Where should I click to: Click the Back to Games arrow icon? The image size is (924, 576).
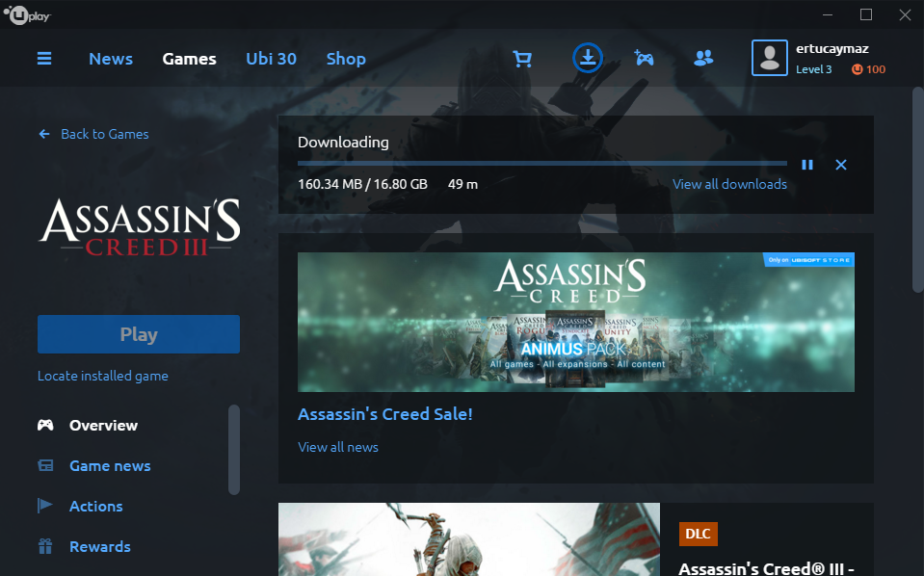tap(44, 134)
